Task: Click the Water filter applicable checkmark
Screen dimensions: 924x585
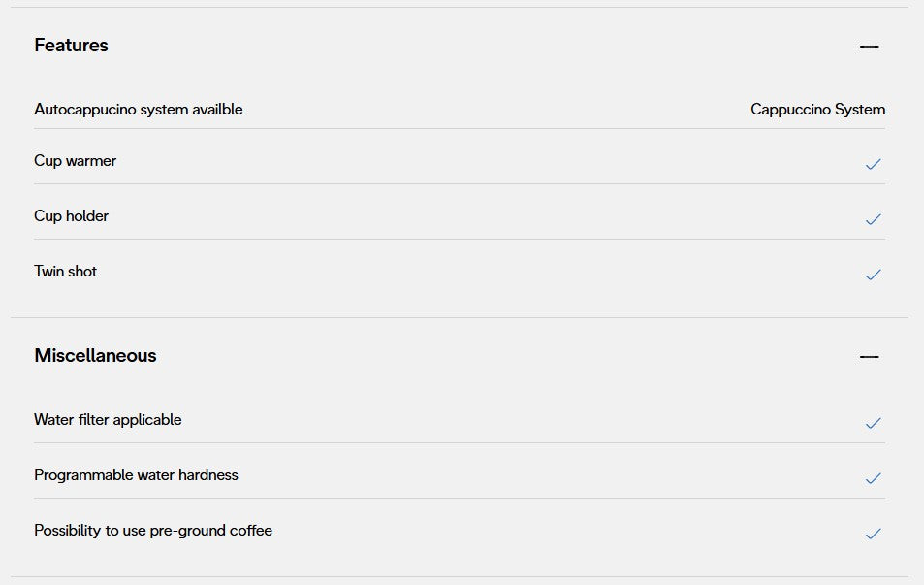Action: (873, 423)
